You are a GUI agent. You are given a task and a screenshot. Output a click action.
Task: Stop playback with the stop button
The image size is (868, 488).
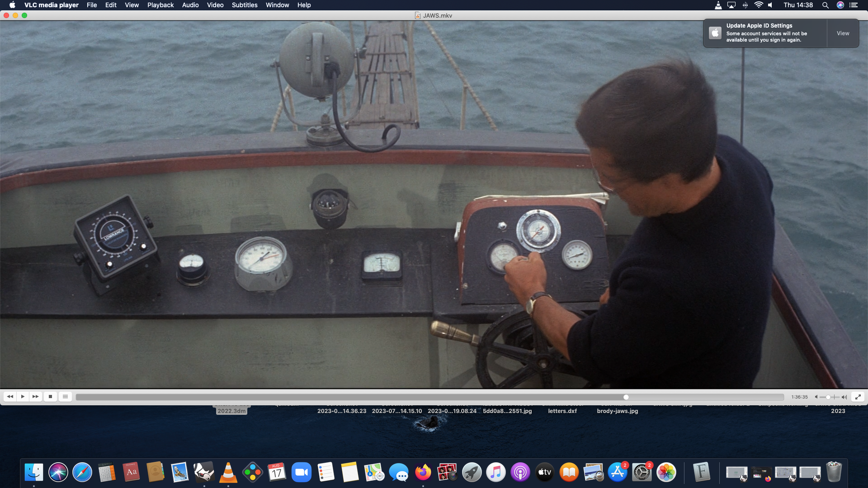tap(51, 397)
